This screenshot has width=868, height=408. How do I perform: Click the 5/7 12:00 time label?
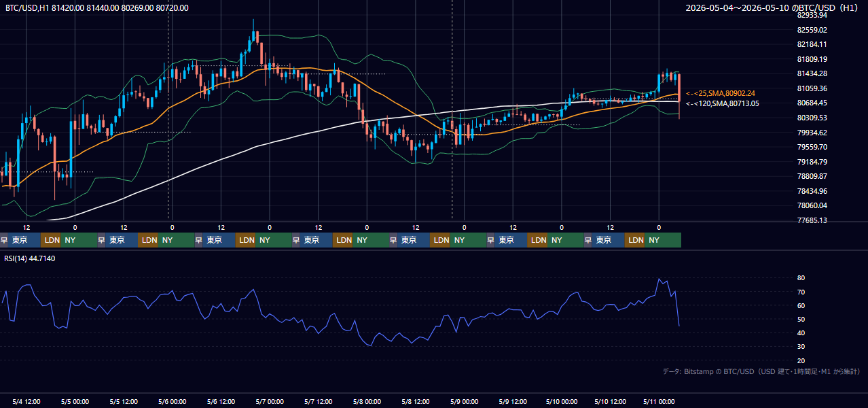(x=319, y=402)
